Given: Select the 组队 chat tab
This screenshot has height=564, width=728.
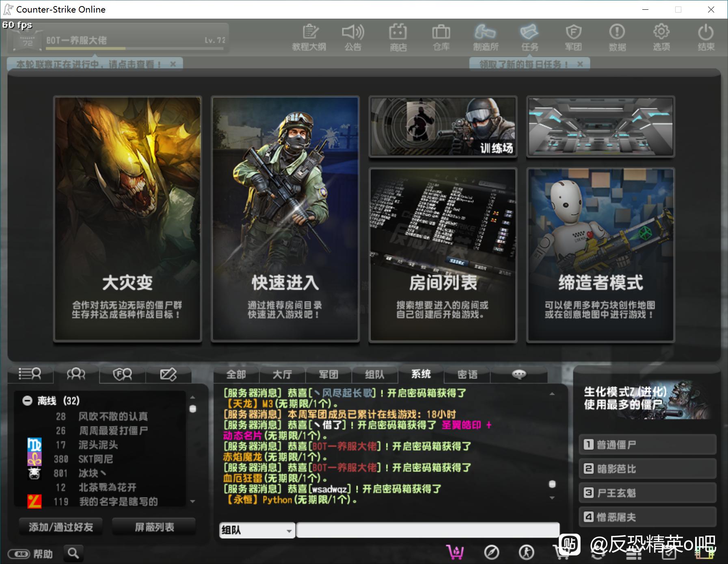Looking at the screenshot, I should click(x=375, y=374).
